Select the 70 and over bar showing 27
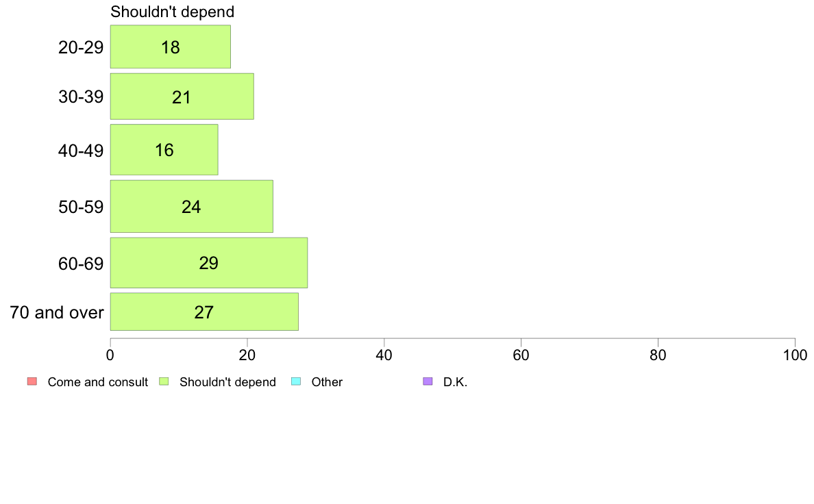The image size is (814, 504). pos(204,312)
